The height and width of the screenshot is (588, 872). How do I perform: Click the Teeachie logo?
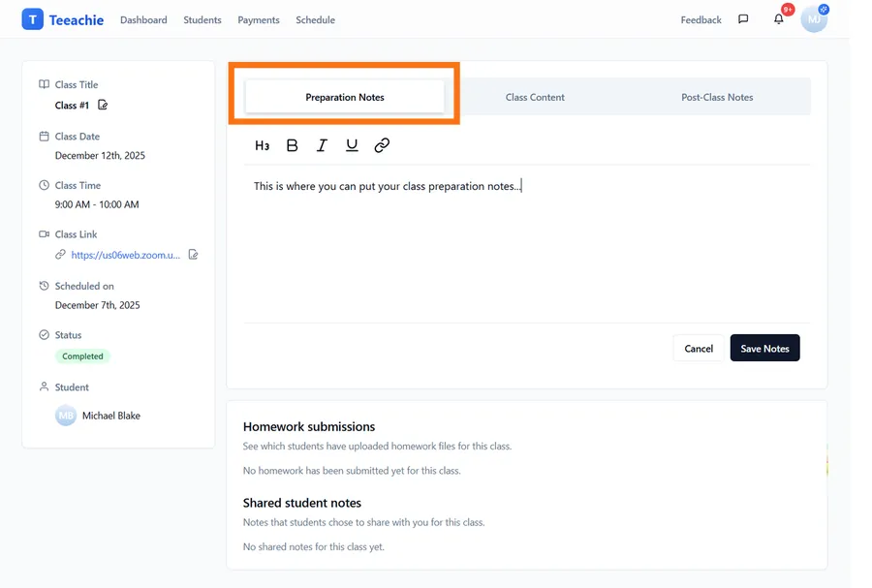(x=63, y=19)
